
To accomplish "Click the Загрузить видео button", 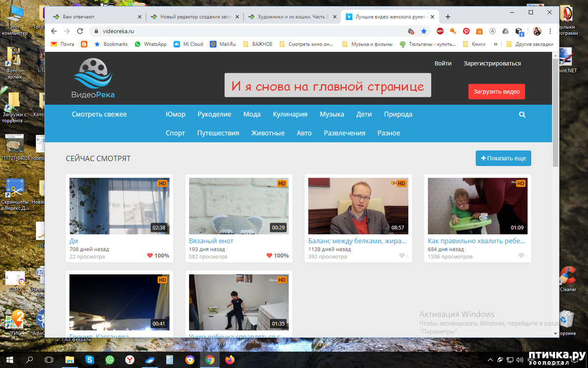I will 496,92.
